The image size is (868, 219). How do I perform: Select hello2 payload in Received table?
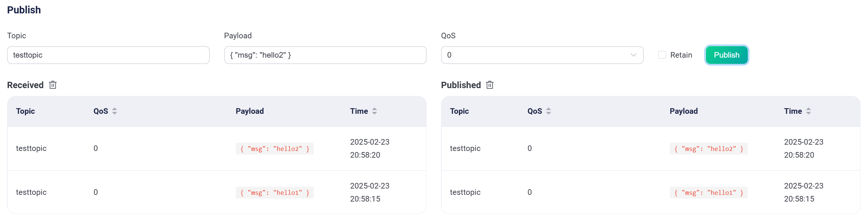(275, 149)
